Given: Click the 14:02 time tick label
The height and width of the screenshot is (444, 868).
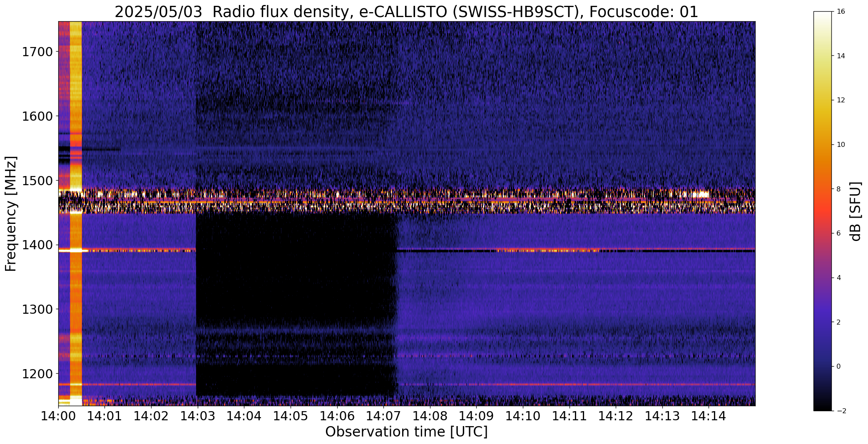Looking at the screenshot, I should (151, 416).
